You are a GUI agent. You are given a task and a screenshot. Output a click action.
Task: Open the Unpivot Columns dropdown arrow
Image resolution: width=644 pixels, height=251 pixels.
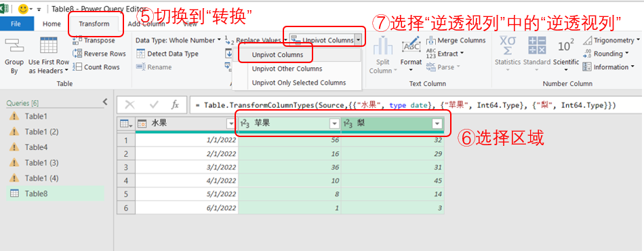(x=359, y=40)
